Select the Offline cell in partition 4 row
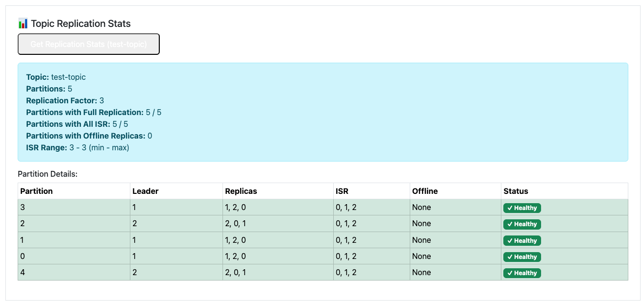This screenshot has height=305, width=644. click(421, 272)
